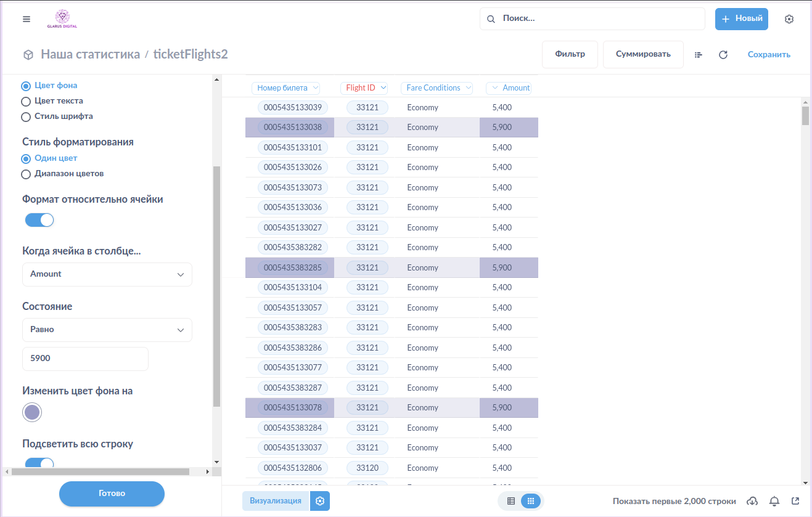Click the sharing arrow icon
The image size is (812, 517).
(795, 501)
